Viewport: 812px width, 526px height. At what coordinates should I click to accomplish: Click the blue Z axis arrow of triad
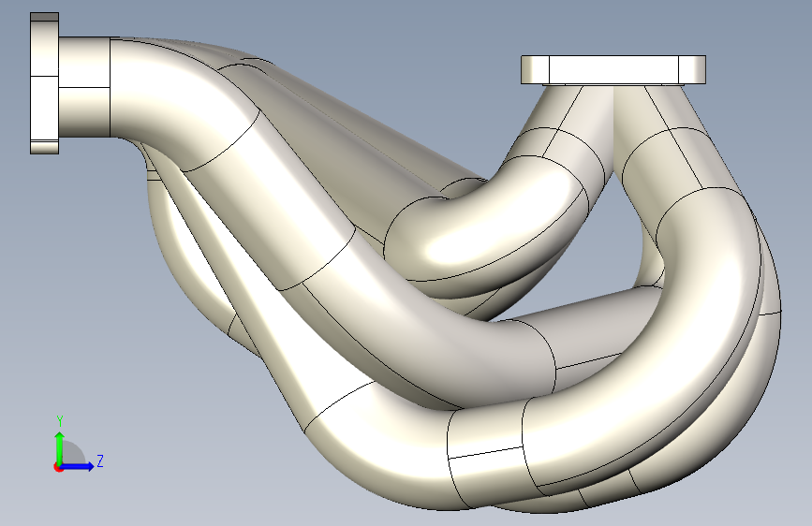point(78,466)
